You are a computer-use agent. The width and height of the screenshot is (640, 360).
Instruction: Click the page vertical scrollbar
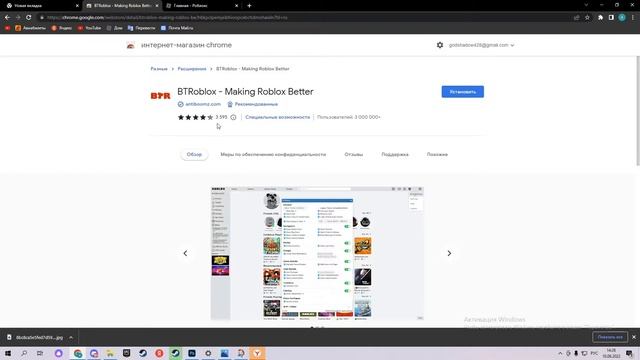tap(638, 111)
